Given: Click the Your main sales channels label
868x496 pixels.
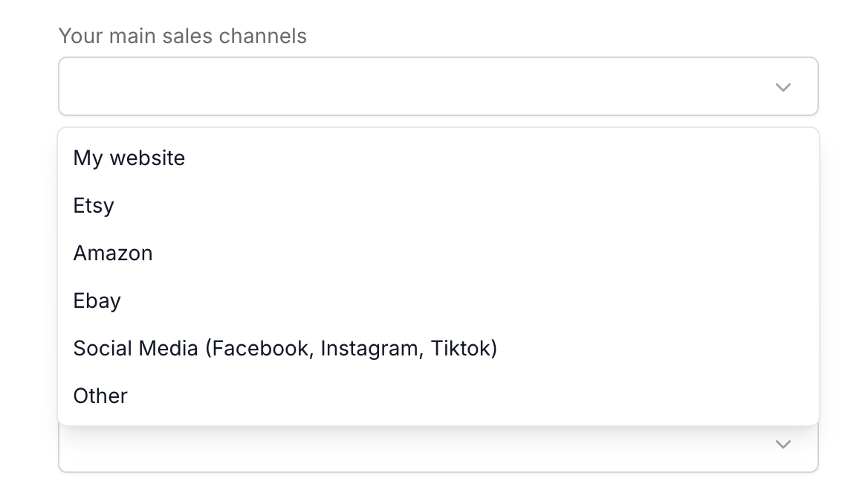Looking at the screenshot, I should 182,36.
